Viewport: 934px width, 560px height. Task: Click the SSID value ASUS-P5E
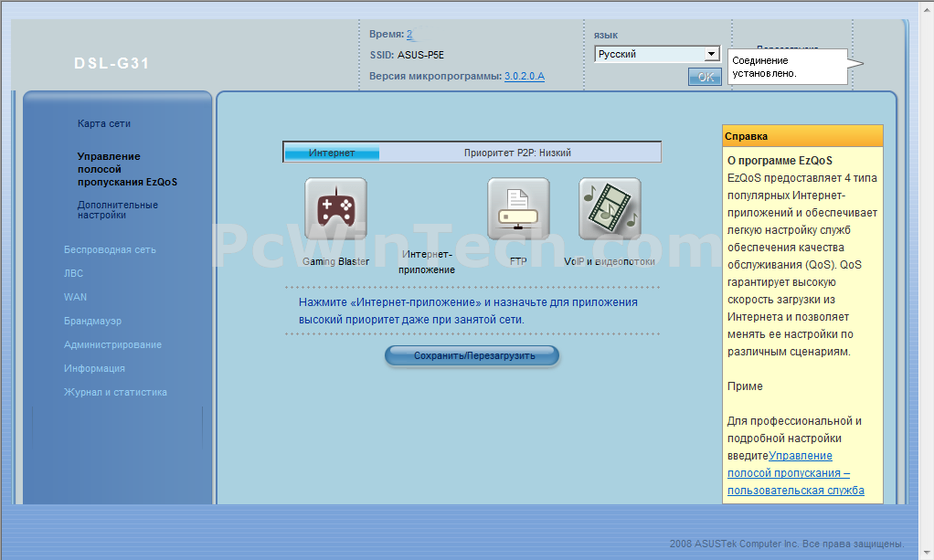(420, 55)
